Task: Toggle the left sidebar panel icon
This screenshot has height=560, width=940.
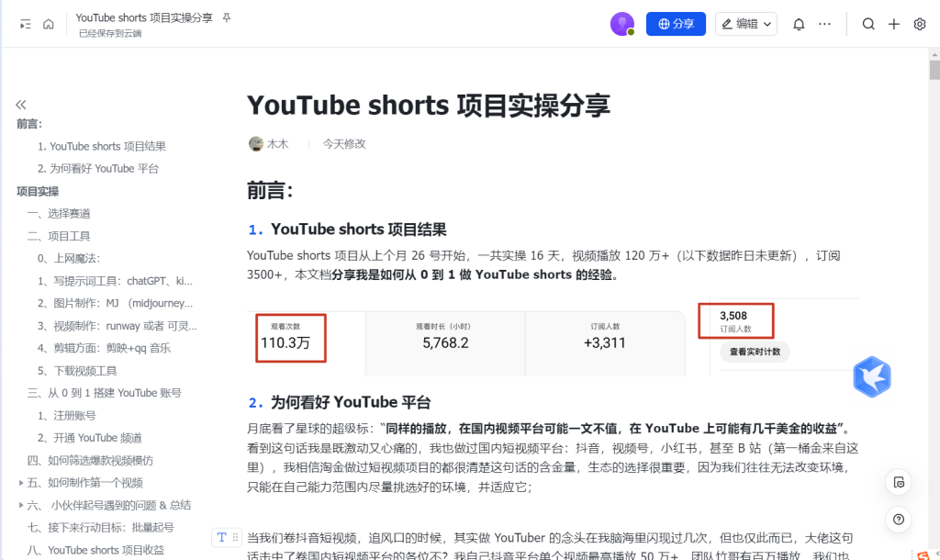Action: point(25,24)
